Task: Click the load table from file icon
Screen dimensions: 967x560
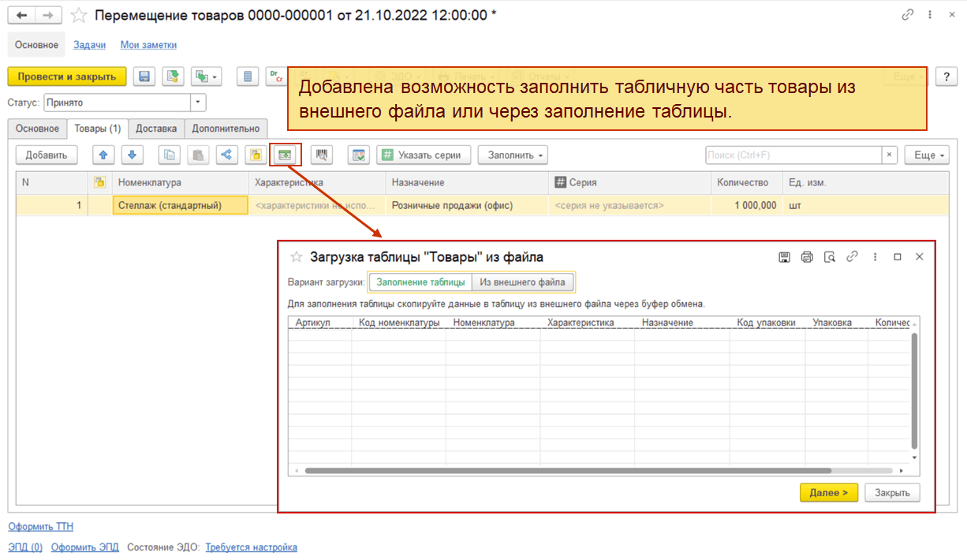Action: point(285,155)
